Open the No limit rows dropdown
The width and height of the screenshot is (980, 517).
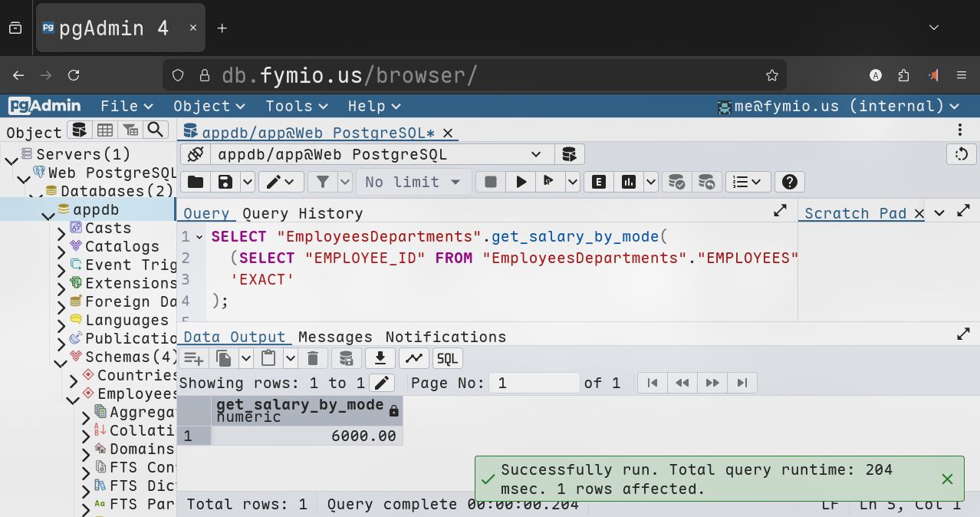tap(413, 182)
